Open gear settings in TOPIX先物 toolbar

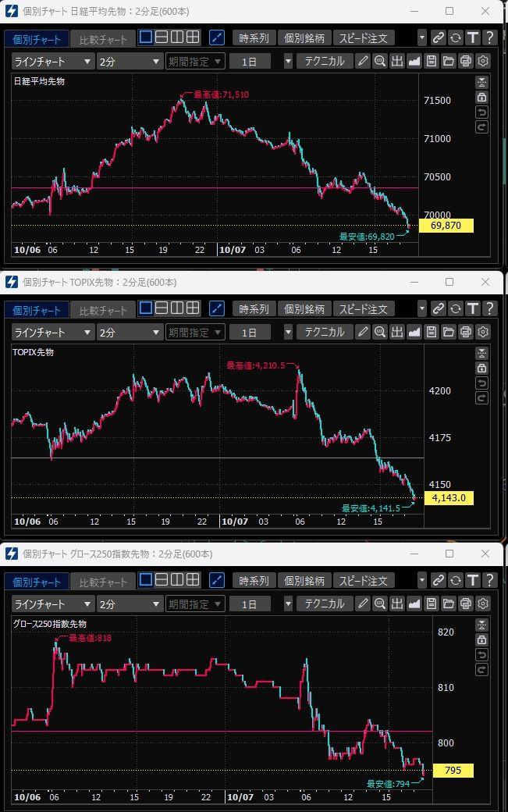click(x=483, y=332)
